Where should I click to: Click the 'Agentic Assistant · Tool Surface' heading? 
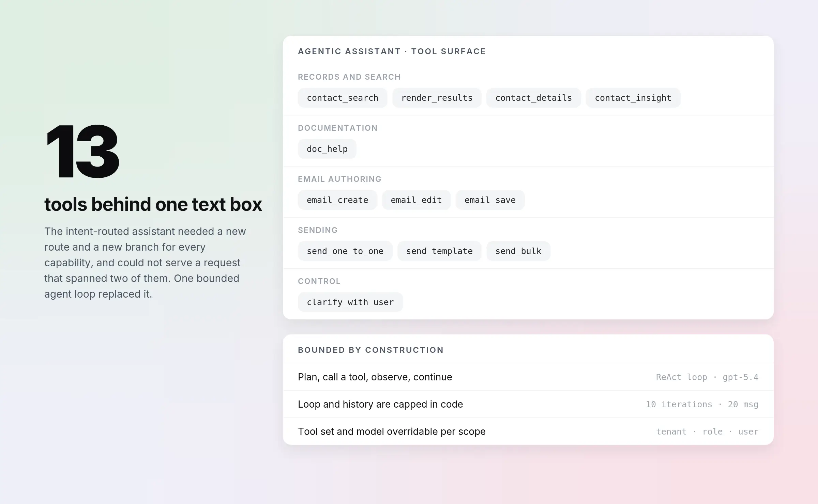click(392, 51)
